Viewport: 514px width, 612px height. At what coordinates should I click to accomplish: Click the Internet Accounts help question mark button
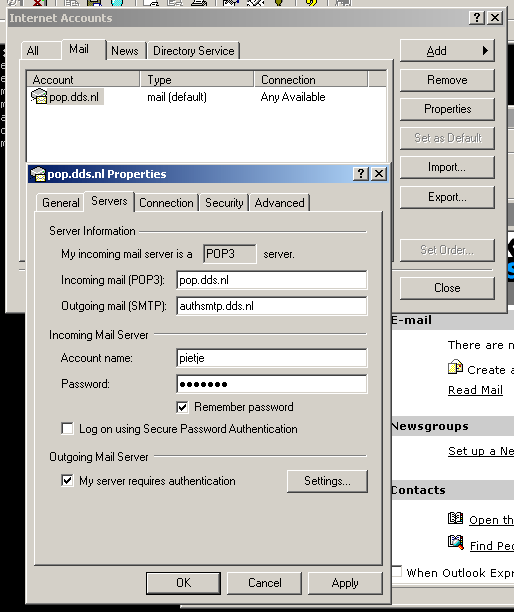coord(477,18)
